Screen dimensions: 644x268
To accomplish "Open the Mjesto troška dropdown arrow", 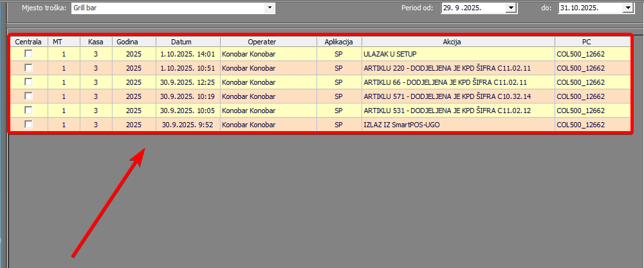I will click(x=270, y=8).
